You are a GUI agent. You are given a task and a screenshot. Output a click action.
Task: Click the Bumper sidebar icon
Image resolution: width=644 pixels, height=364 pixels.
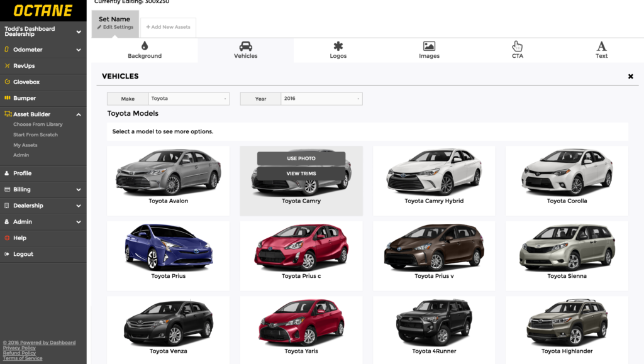(7, 97)
